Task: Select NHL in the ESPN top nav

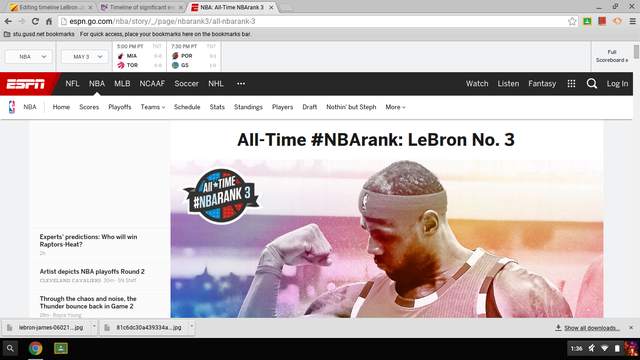Action: (216, 84)
